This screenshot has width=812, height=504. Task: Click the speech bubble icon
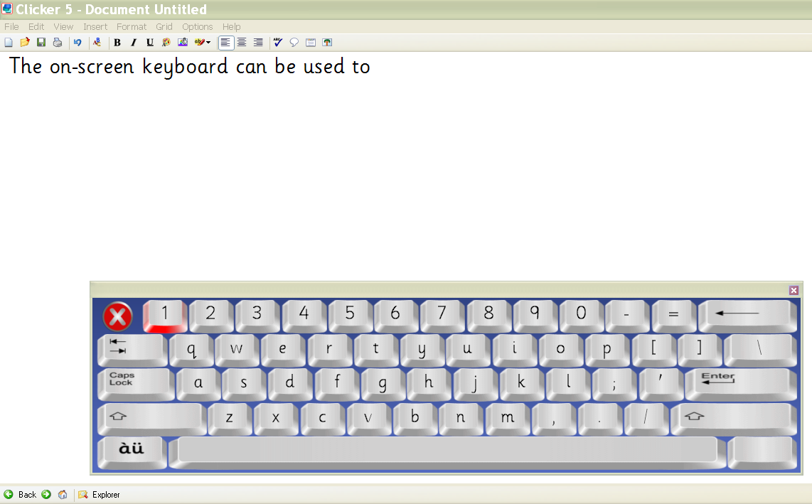[x=294, y=43]
